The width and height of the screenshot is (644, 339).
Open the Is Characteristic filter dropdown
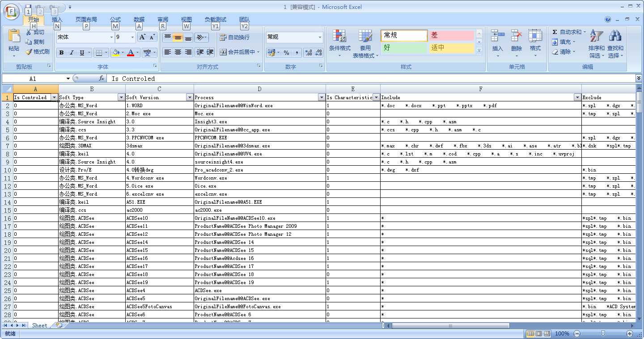(x=376, y=97)
